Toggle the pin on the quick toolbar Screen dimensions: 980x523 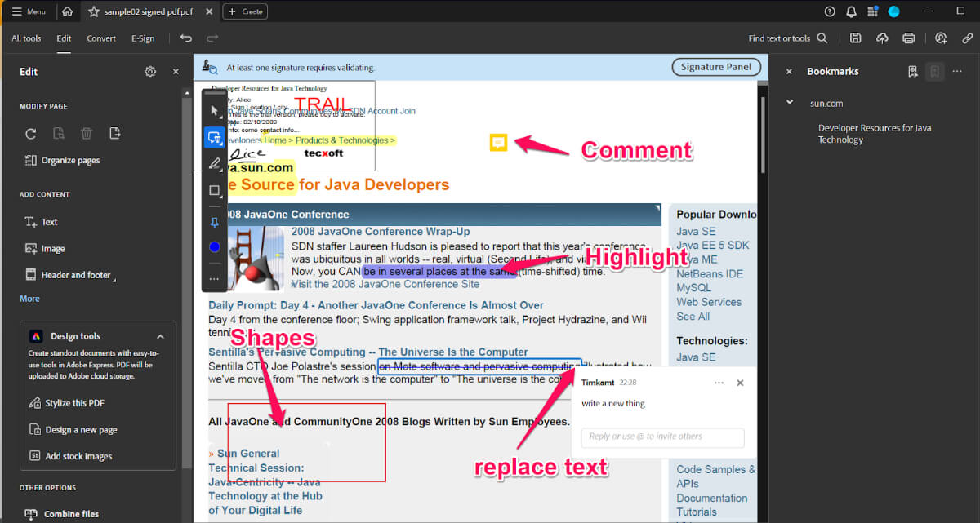click(215, 222)
